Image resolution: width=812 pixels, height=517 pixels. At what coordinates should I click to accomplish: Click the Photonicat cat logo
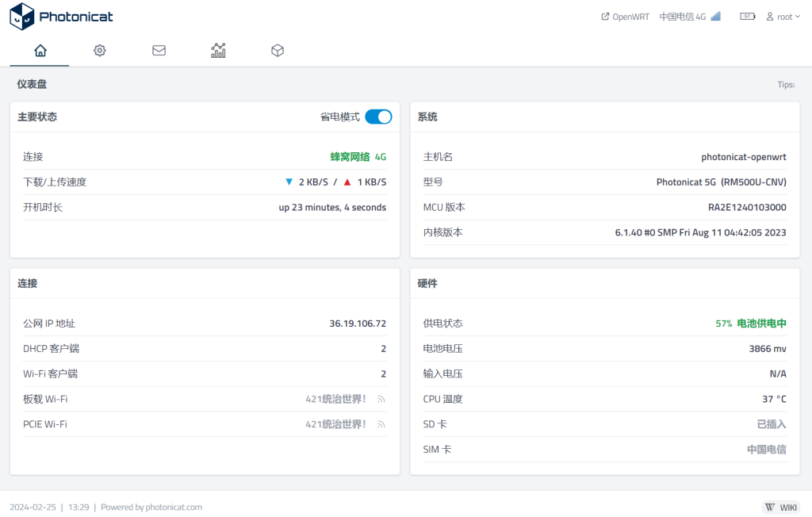pos(22,16)
